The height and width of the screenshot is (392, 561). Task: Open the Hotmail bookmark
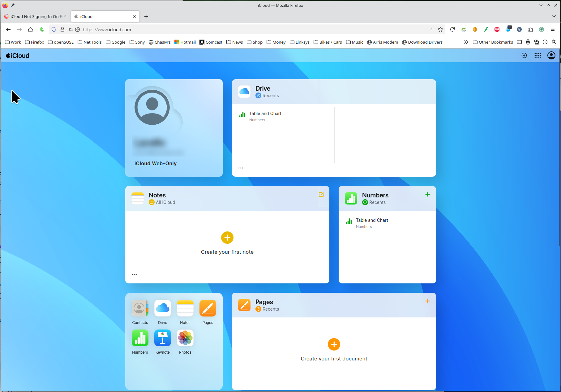(x=185, y=42)
